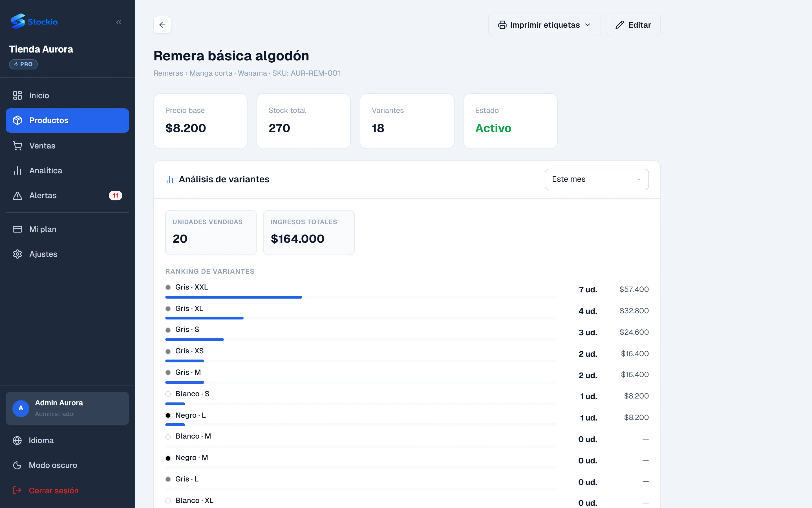Open the Analítica section
This screenshot has height=508, width=812.
pyautogui.click(x=67, y=171)
